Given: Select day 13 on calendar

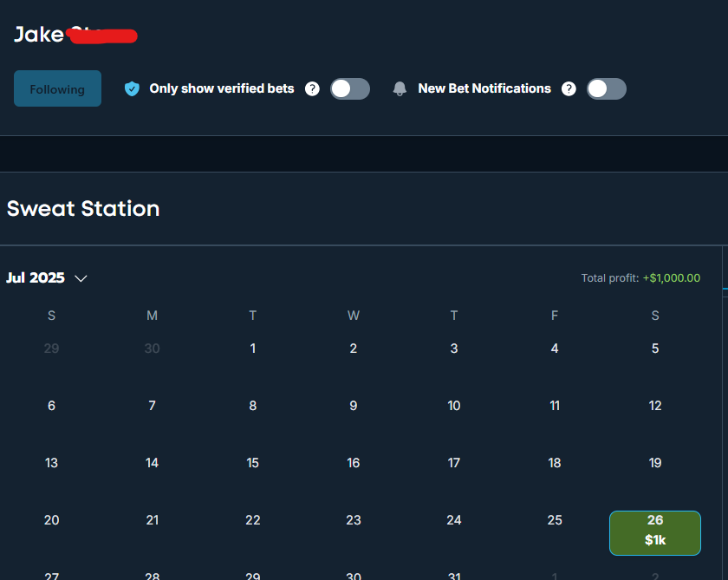Looking at the screenshot, I should pyautogui.click(x=51, y=462).
